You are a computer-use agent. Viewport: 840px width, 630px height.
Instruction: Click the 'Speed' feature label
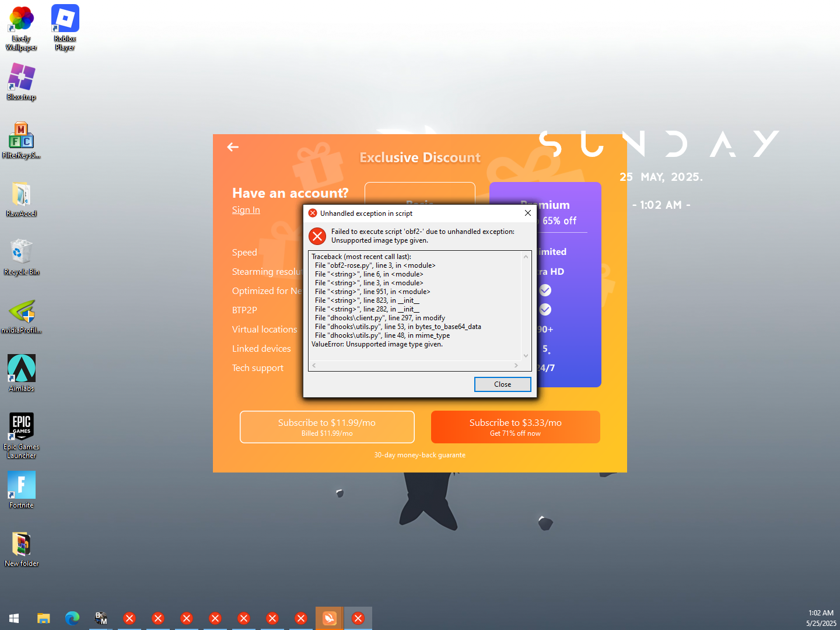[x=244, y=253]
